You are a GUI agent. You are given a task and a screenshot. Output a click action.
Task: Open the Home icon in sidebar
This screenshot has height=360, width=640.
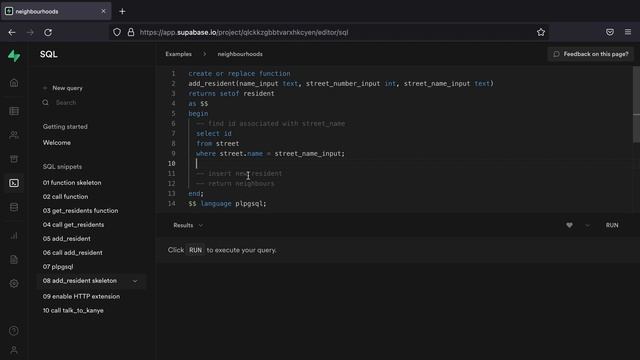click(x=14, y=83)
